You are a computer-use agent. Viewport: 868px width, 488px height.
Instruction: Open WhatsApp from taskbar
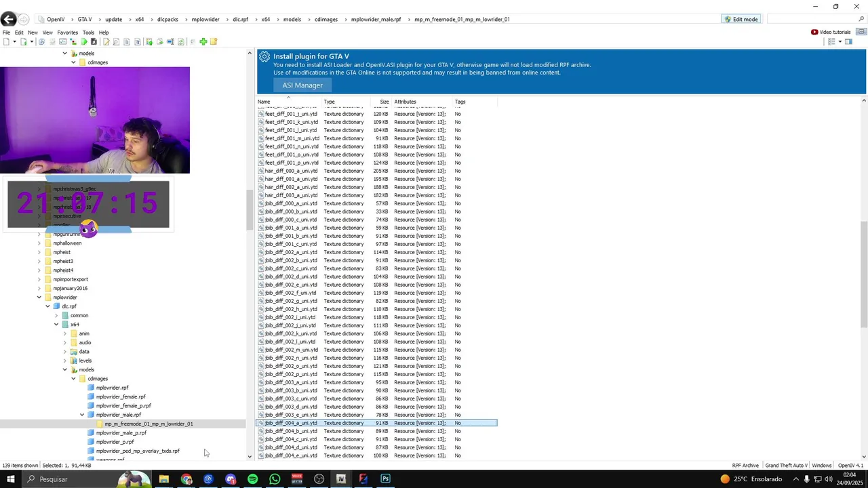pos(275,479)
